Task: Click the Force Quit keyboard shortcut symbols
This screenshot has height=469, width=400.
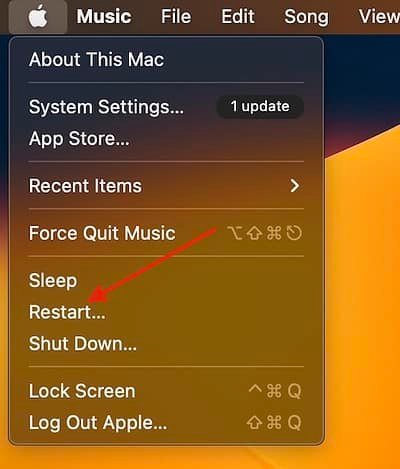Action: 265,233
